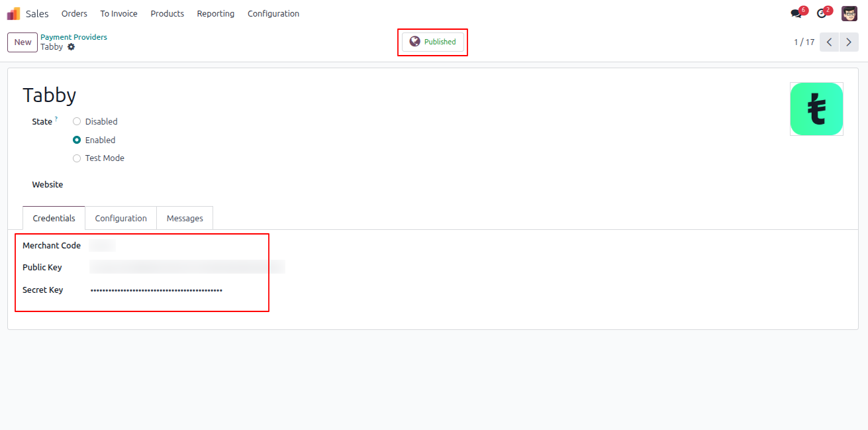Open the Configuration top menu
Screen dimensions: 868x430
click(x=273, y=13)
